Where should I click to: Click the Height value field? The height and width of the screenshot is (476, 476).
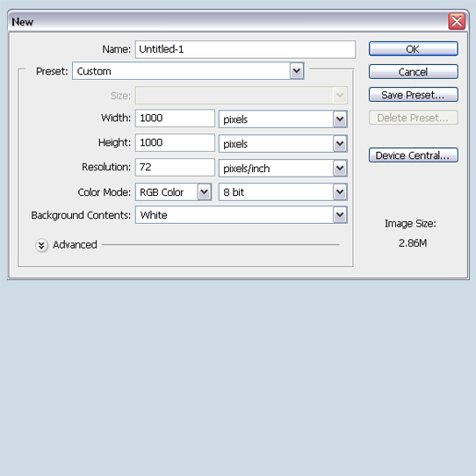175,142
